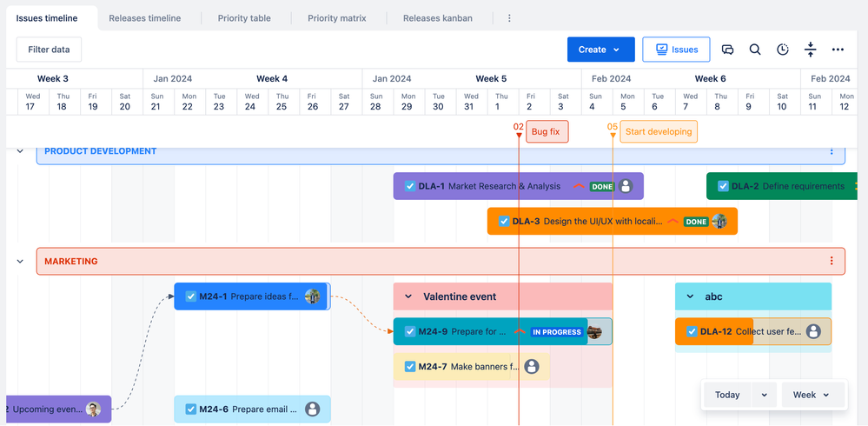Switch to Priority matrix tab
Screen dimensions: 868x426
tap(337, 18)
